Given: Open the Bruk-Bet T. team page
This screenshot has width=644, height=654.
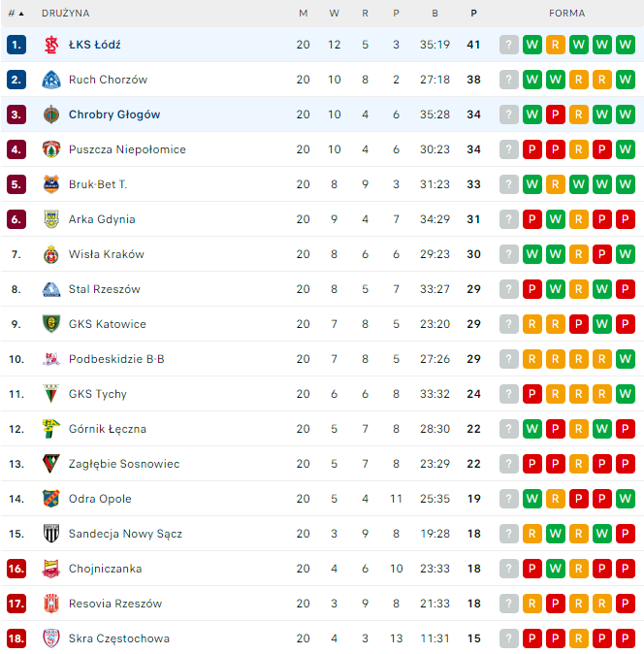Looking at the screenshot, I should [x=98, y=184].
